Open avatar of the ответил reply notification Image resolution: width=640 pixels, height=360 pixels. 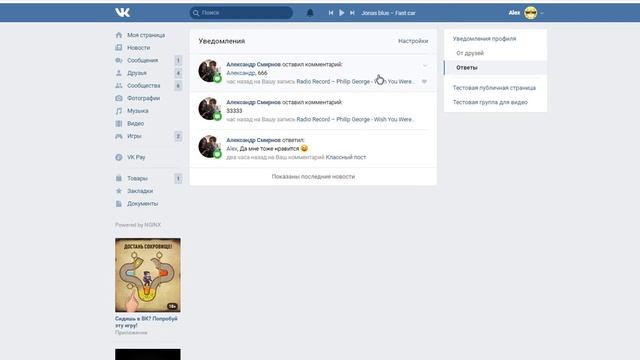(x=209, y=147)
